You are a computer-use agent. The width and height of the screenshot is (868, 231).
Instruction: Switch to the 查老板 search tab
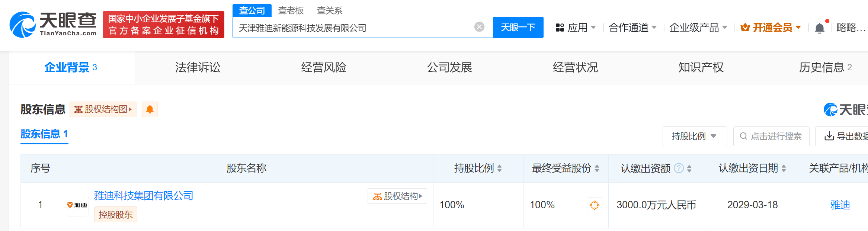291,10
